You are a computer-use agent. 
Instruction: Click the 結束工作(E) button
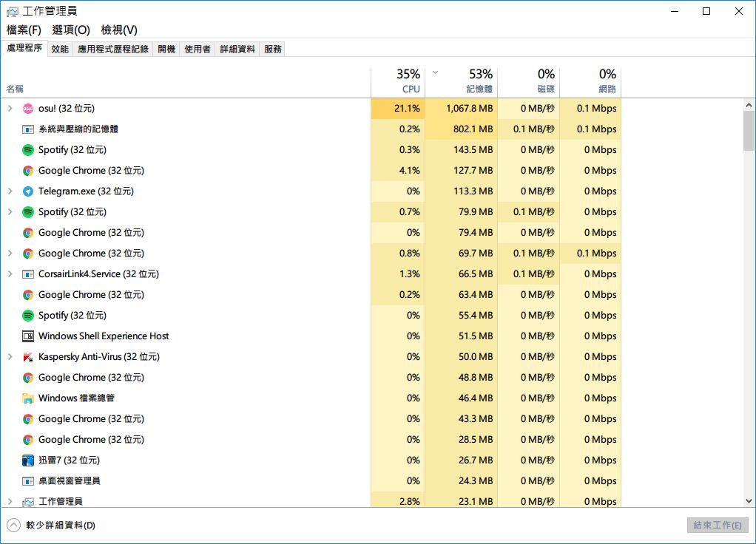(x=717, y=526)
